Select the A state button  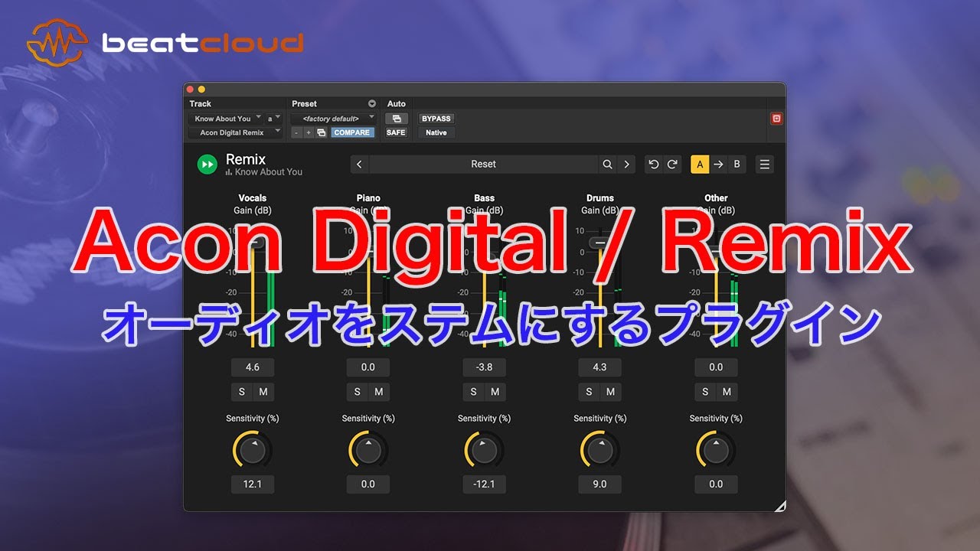pos(700,164)
